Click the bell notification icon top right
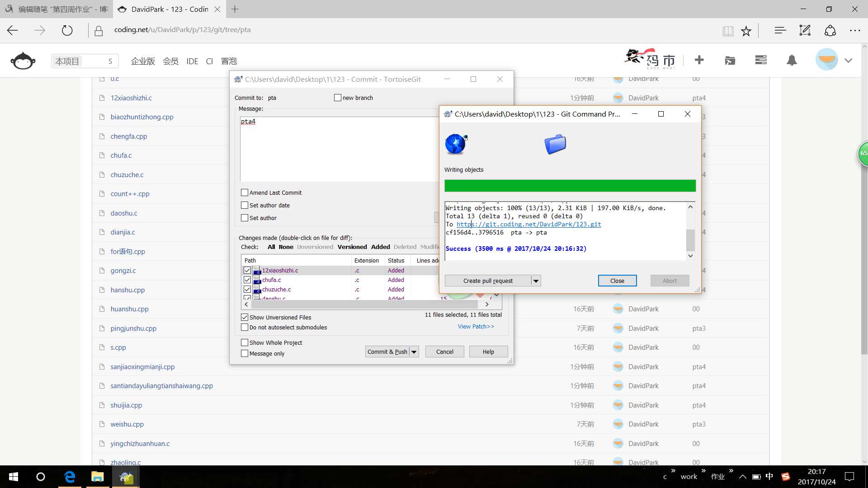This screenshot has width=868, height=488. 792,60
